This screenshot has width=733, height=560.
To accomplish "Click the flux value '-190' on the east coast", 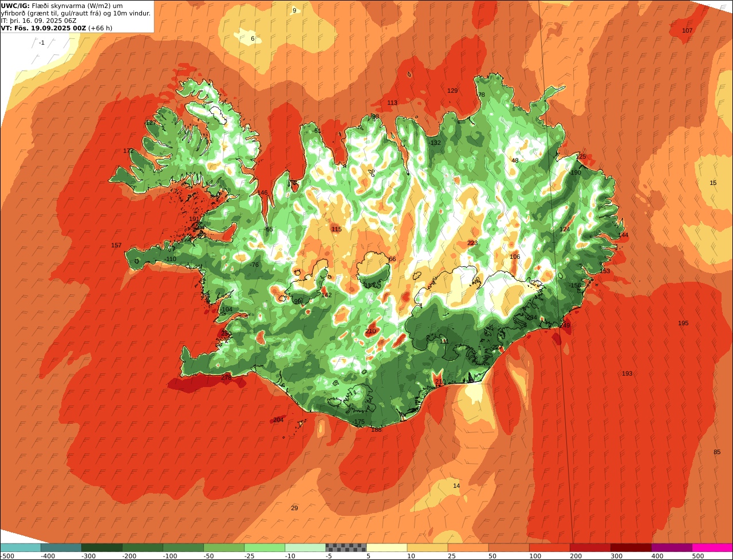I will [x=574, y=172].
